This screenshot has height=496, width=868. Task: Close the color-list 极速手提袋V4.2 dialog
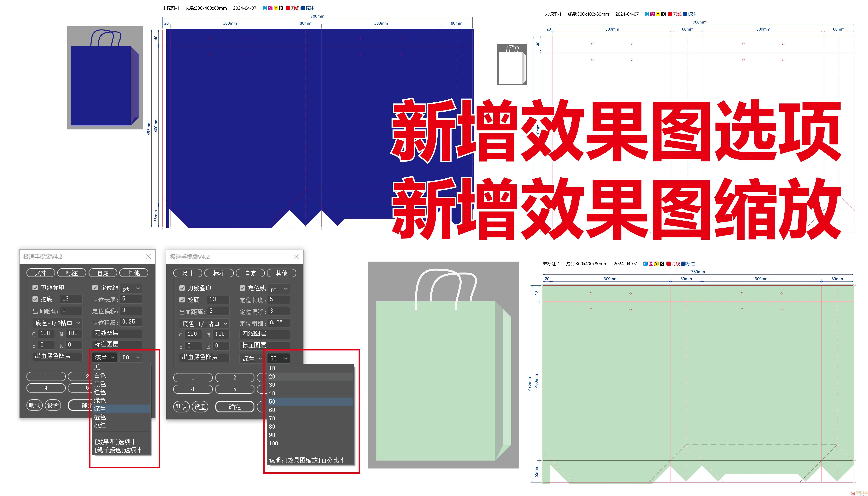point(148,256)
